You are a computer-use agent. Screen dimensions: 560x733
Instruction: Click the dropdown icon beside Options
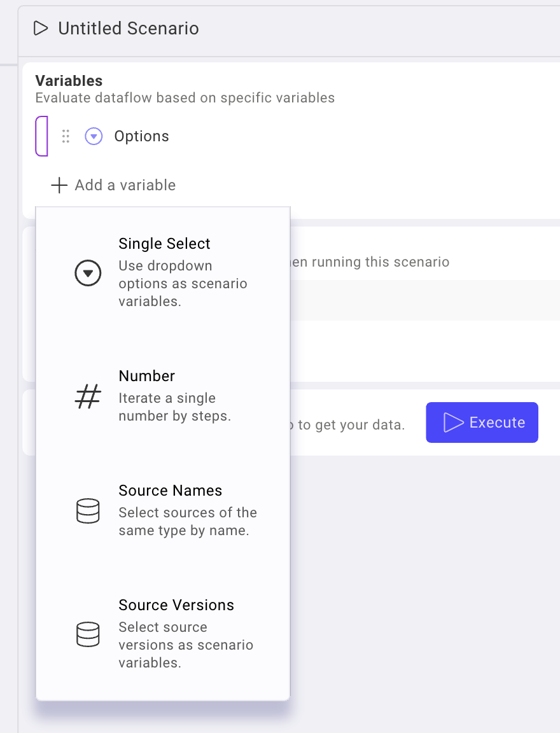tap(94, 136)
